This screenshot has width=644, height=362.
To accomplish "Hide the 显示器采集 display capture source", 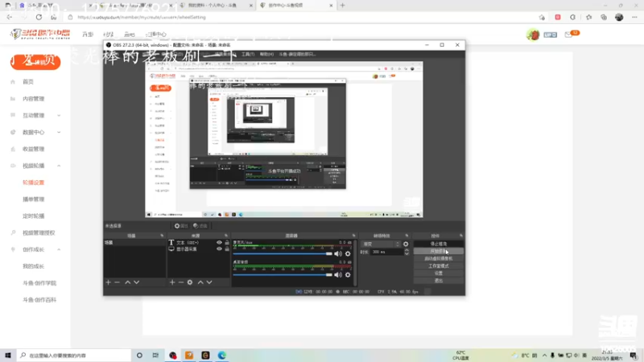I will pos(219,249).
